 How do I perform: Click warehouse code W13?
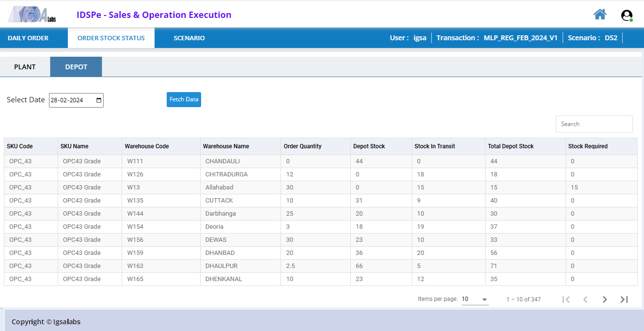coord(134,188)
